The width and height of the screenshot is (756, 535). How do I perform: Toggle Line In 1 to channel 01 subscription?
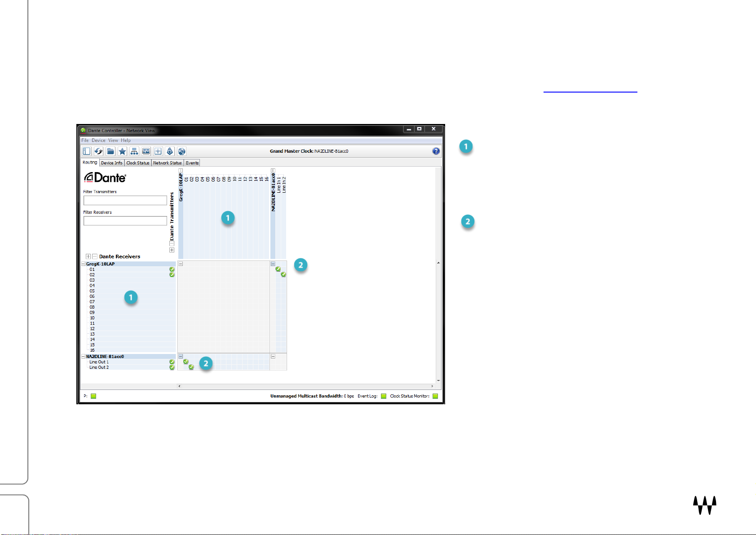pos(278,269)
